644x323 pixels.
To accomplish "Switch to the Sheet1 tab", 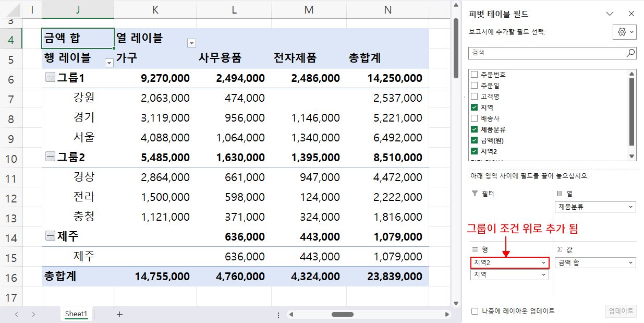I will click(x=76, y=315).
